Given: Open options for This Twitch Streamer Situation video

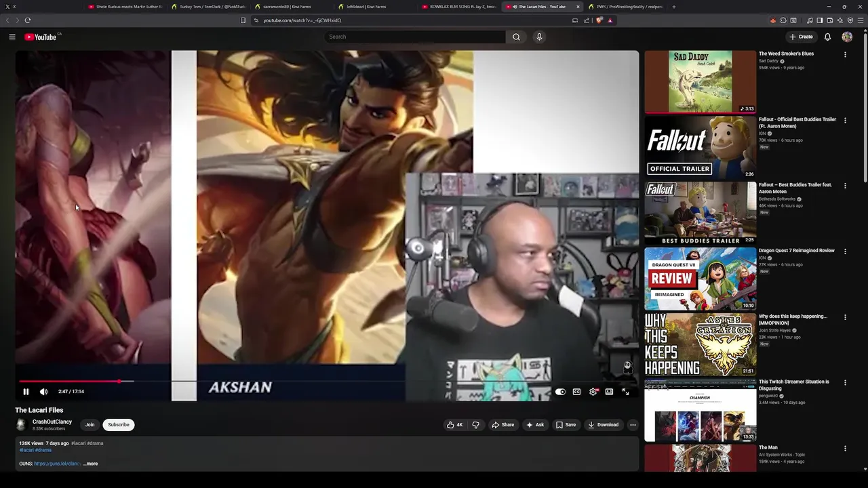Looking at the screenshot, I should coord(845,383).
